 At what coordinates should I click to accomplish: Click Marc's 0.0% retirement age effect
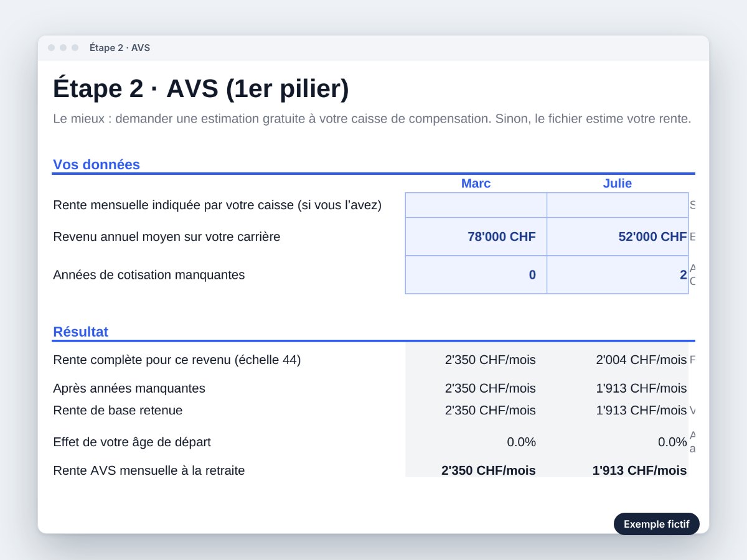pyautogui.click(x=521, y=442)
